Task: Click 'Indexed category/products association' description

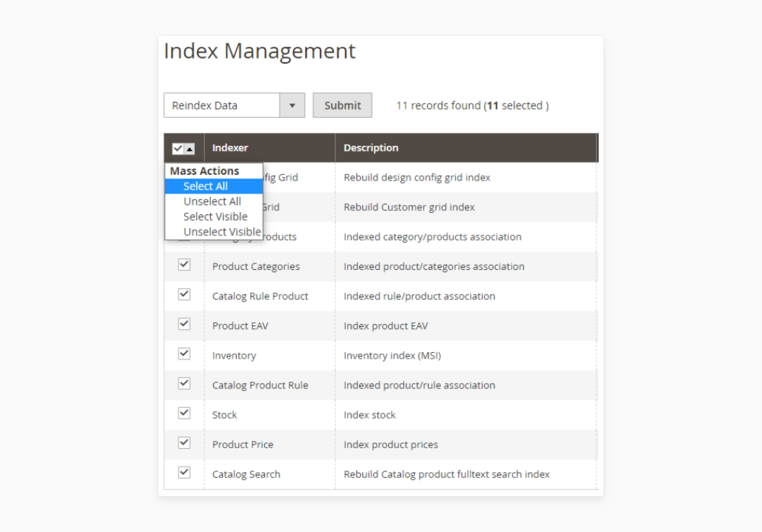Action: 432,237
